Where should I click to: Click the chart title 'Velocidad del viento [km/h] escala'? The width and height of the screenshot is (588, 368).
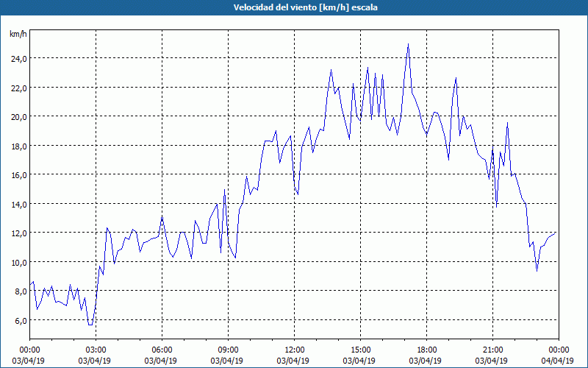click(305, 7)
